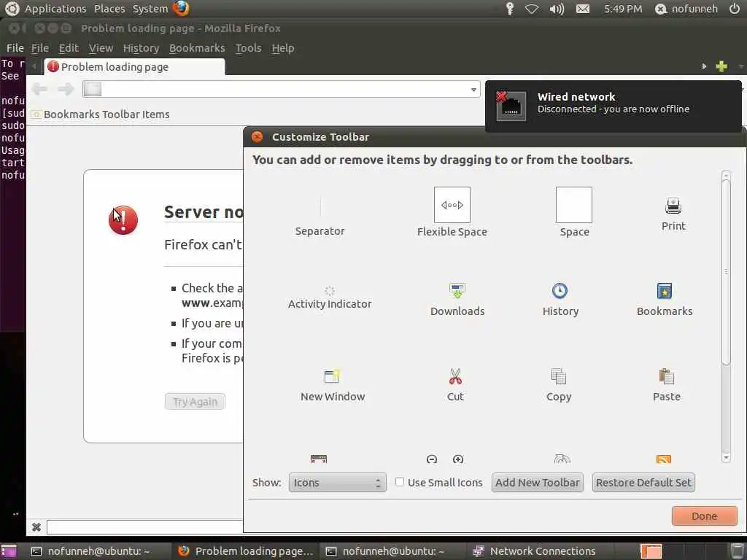
Task: Open the File menu
Action: pos(40,48)
